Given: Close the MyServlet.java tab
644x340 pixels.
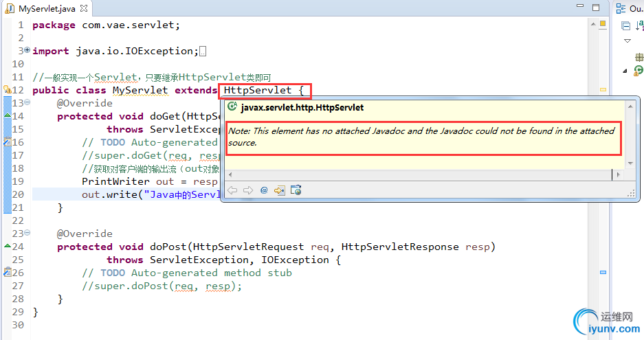Looking at the screenshot, I should (84, 8).
